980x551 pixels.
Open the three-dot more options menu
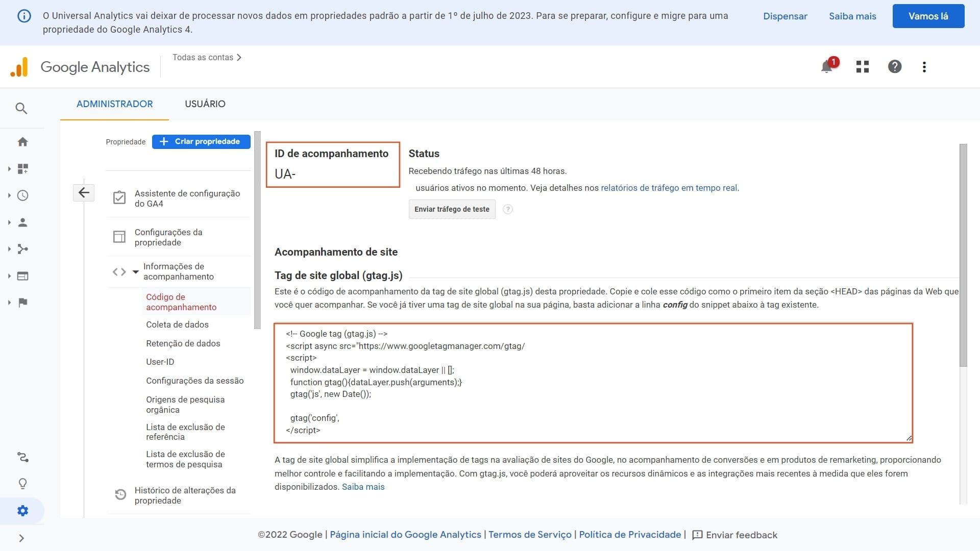[924, 67]
